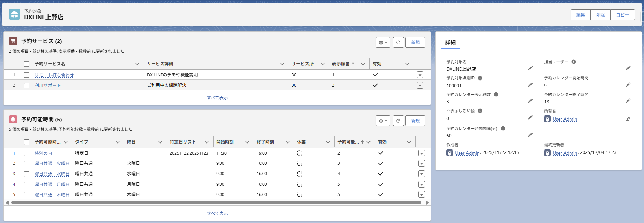Open row actions dropdown for 曜日共通_月曜日
Viewport: 644px width, 223px height.
[x=421, y=184]
